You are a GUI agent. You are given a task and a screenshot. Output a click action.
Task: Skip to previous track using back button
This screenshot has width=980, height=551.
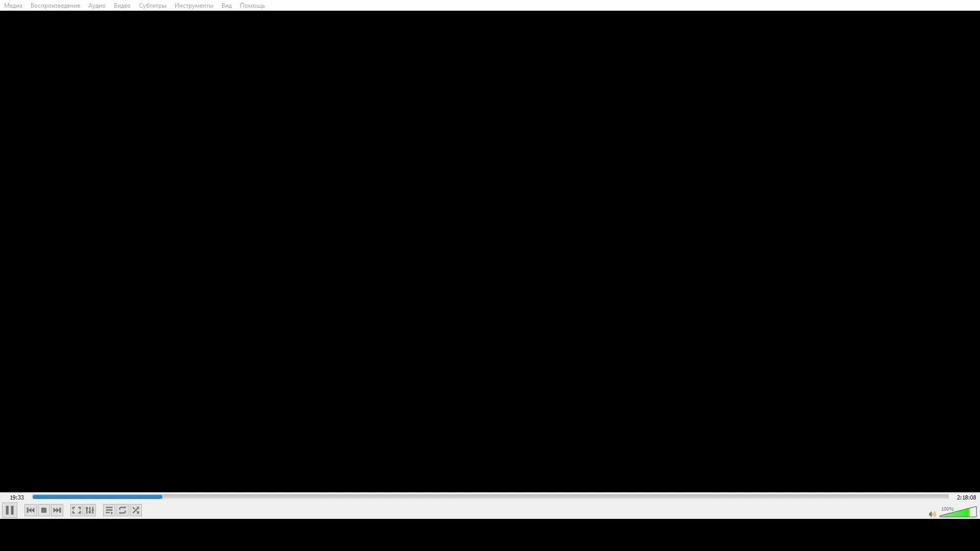click(x=30, y=510)
